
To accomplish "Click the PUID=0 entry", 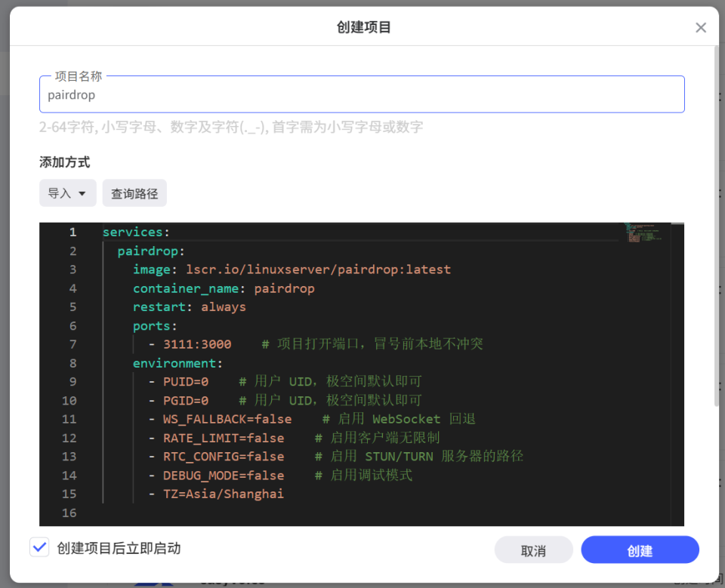I will (x=186, y=382).
